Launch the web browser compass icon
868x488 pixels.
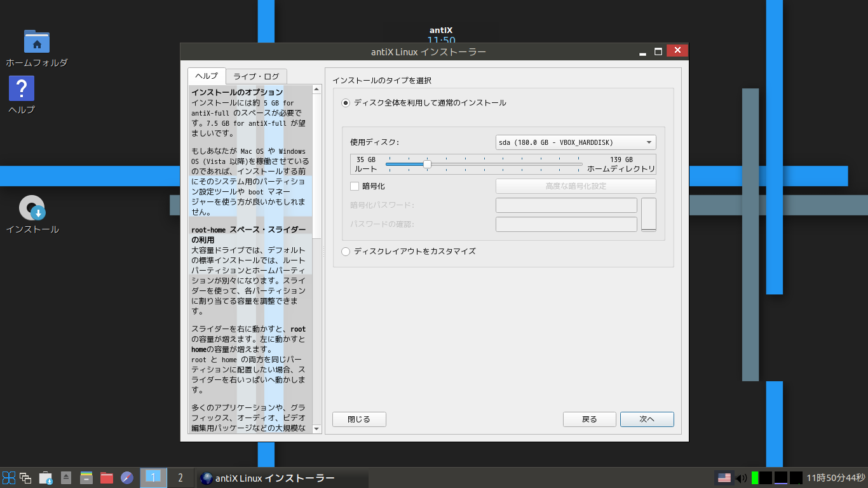[127, 478]
